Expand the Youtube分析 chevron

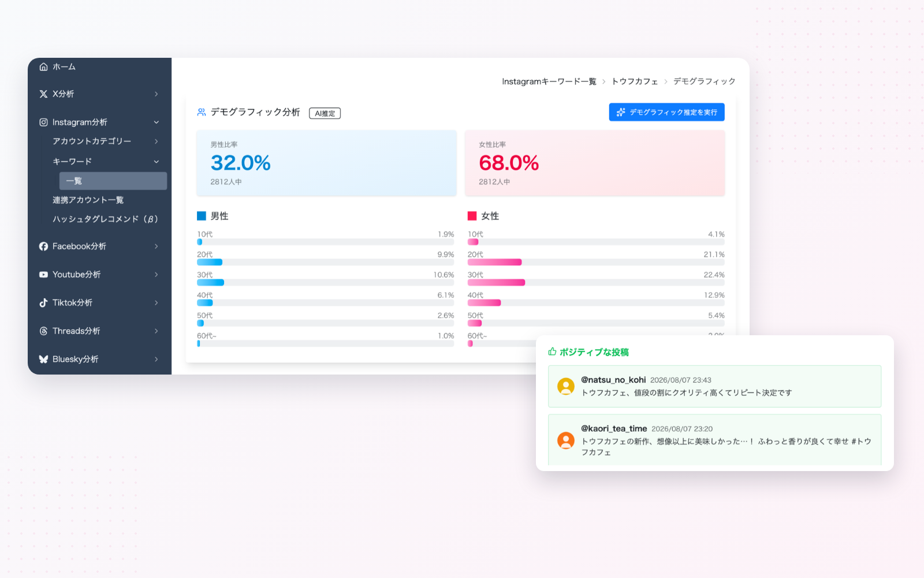(x=156, y=275)
